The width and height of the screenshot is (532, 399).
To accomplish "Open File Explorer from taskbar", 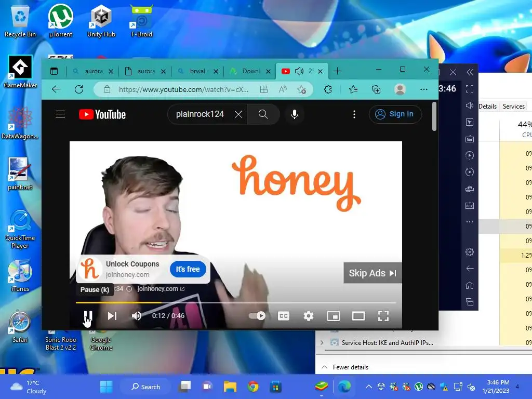I will [230, 387].
